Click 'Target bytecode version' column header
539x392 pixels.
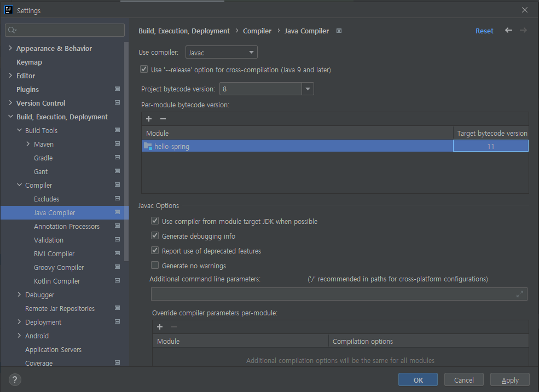point(492,133)
